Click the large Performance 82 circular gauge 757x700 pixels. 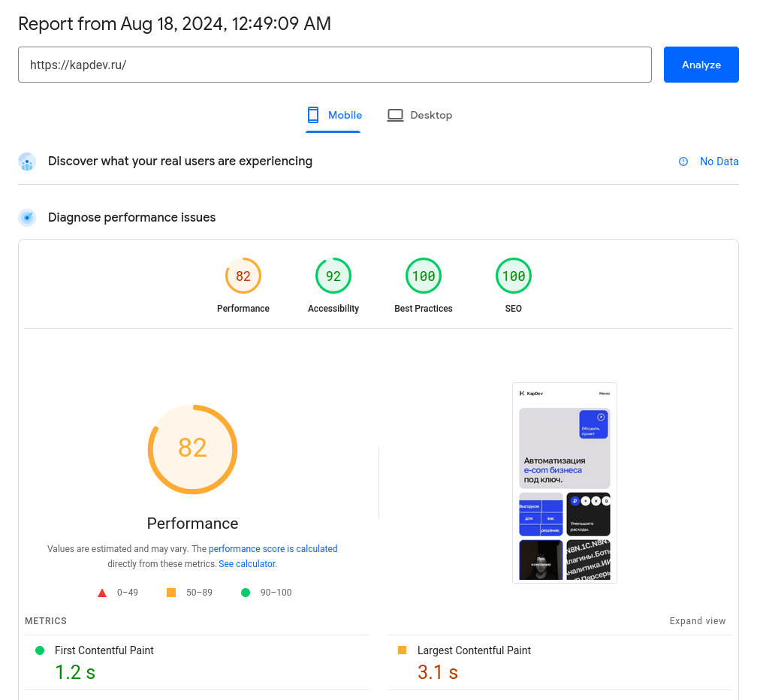(x=192, y=448)
